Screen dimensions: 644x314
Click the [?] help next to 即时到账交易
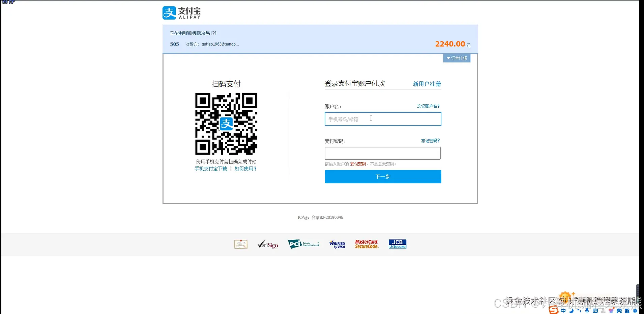[x=214, y=33]
